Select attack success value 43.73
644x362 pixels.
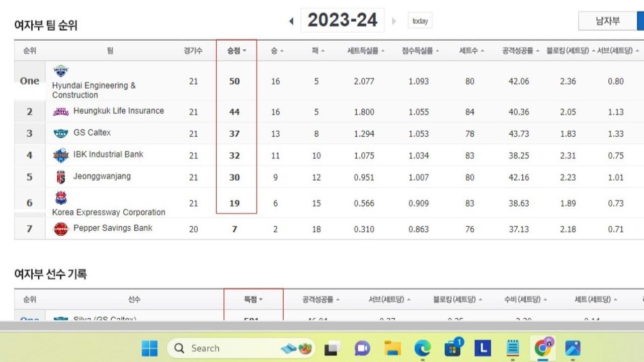[x=519, y=134]
